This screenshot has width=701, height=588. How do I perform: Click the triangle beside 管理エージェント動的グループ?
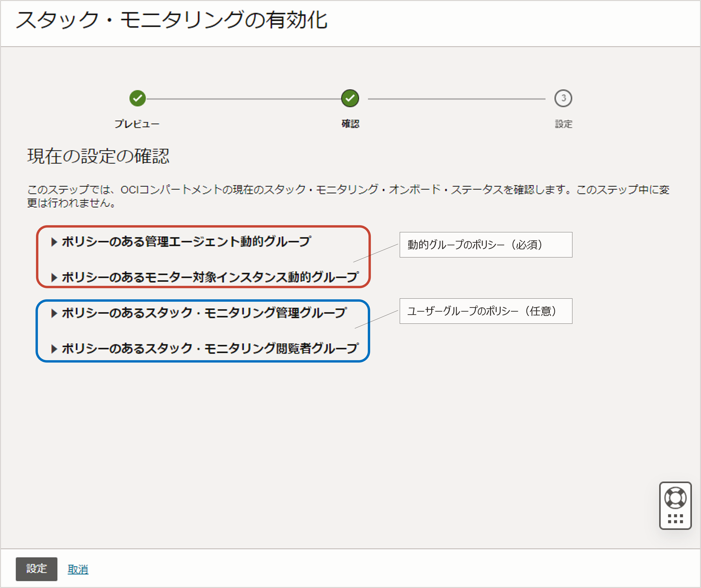54,242
